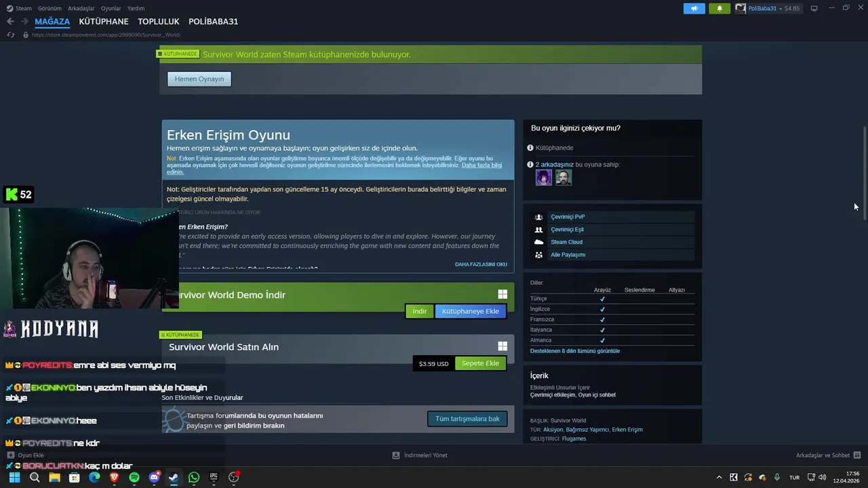Expand Desteklenen 8 dilin tümünü görüntüle
Image resolution: width=868 pixels, height=488 pixels.
coord(575,351)
